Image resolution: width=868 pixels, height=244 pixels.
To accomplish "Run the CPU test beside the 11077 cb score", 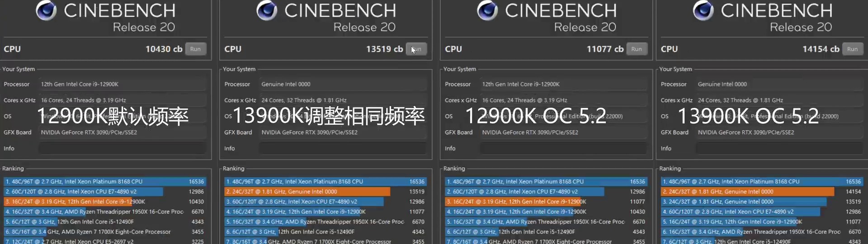I will tap(637, 49).
